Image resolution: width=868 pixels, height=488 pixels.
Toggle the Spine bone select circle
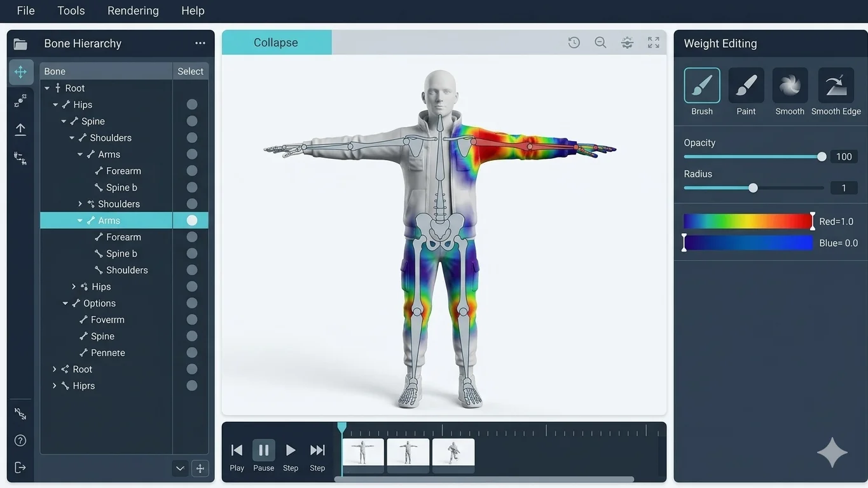click(191, 121)
